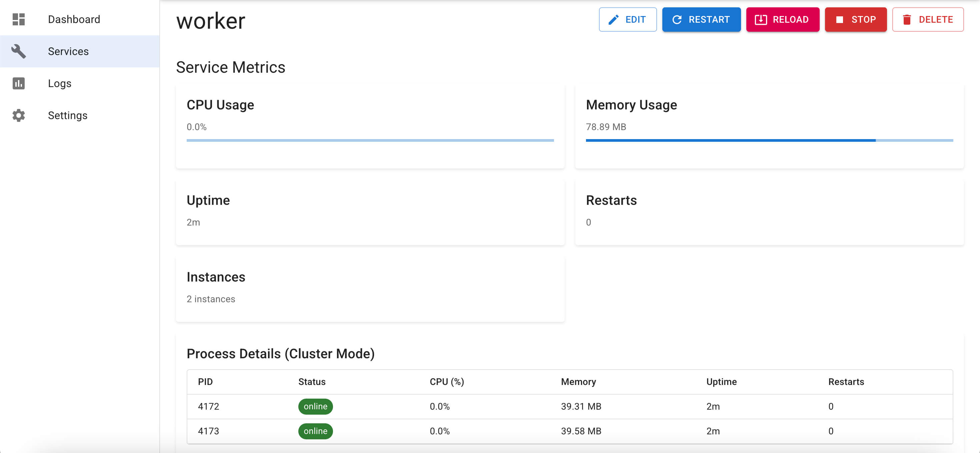The height and width of the screenshot is (453, 980).
Task: Restart the worker service
Action: pos(701,19)
